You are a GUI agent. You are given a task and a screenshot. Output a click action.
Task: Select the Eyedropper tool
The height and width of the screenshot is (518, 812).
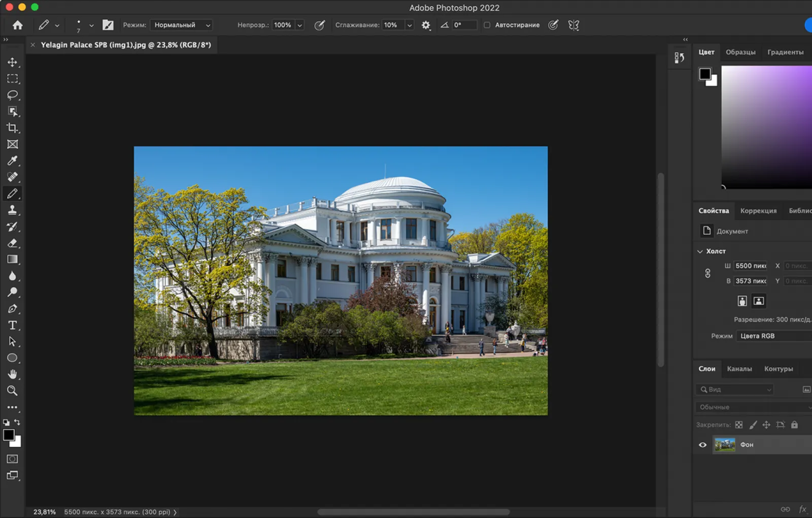pyautogui.click(x=12, y=161)
